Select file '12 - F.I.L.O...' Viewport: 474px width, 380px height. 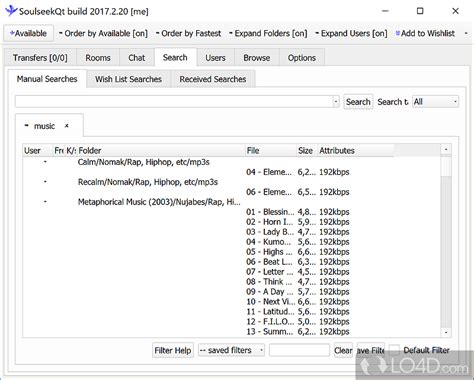pyautogui.click(x=270, y=322)
